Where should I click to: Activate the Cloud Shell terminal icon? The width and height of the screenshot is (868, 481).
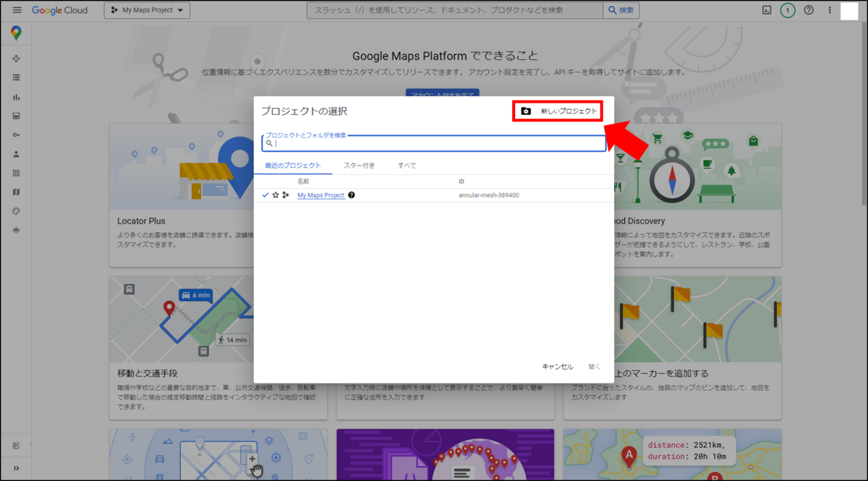click(x=767, y=10)
